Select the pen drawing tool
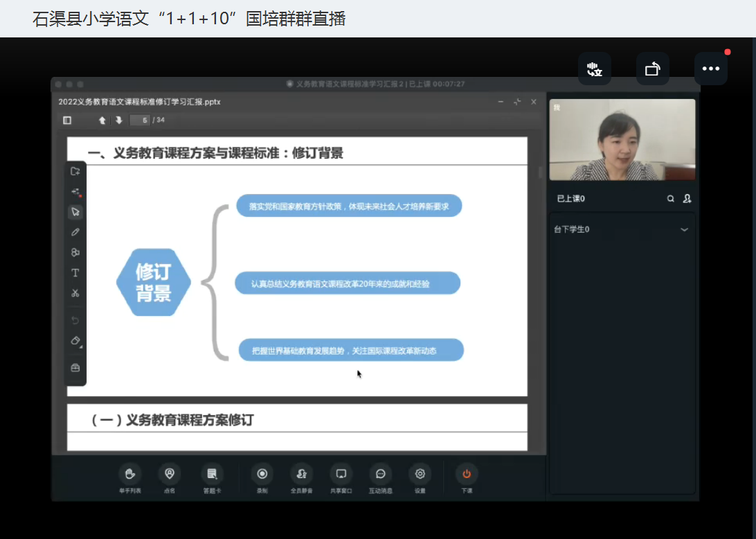Image resolution: width=756 pixels, height=539 pixels. coord(75,232)
